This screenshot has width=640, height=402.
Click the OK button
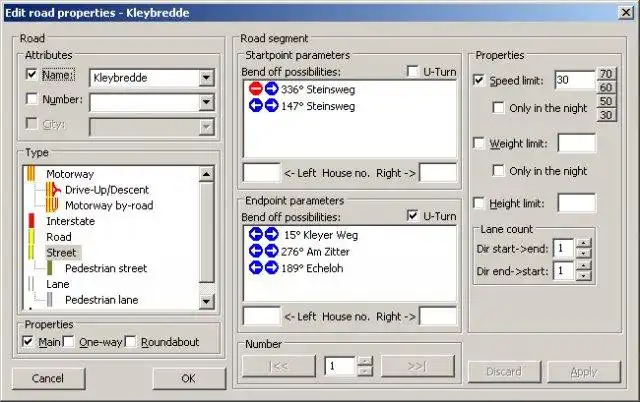pyautogui.click(x=189, y=378)
